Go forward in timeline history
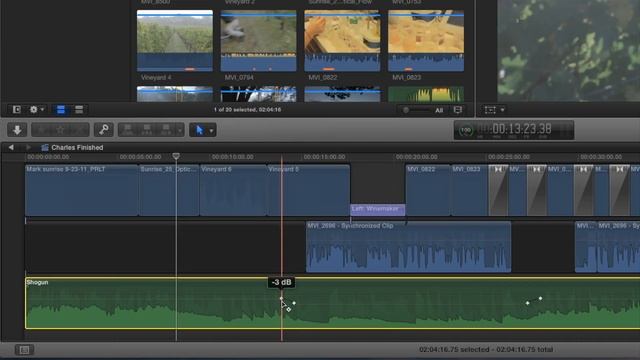 pyautogui.click(x=28, y=147)
